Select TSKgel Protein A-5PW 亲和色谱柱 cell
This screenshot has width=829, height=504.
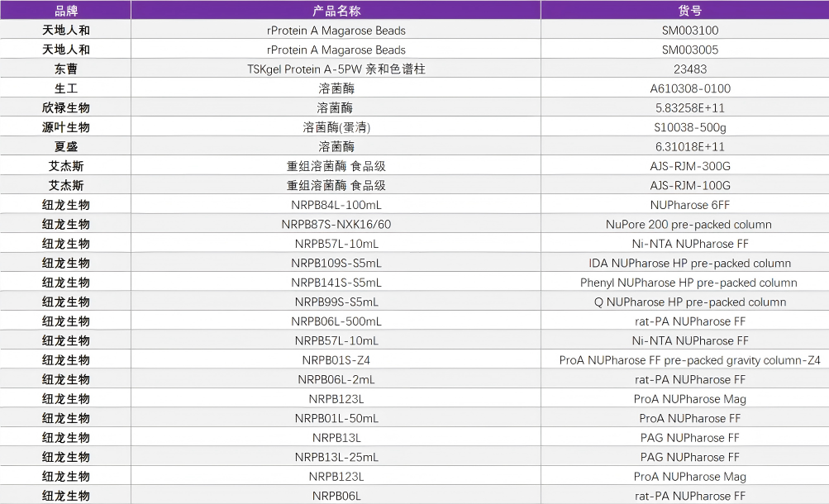(x=336, y=69)
